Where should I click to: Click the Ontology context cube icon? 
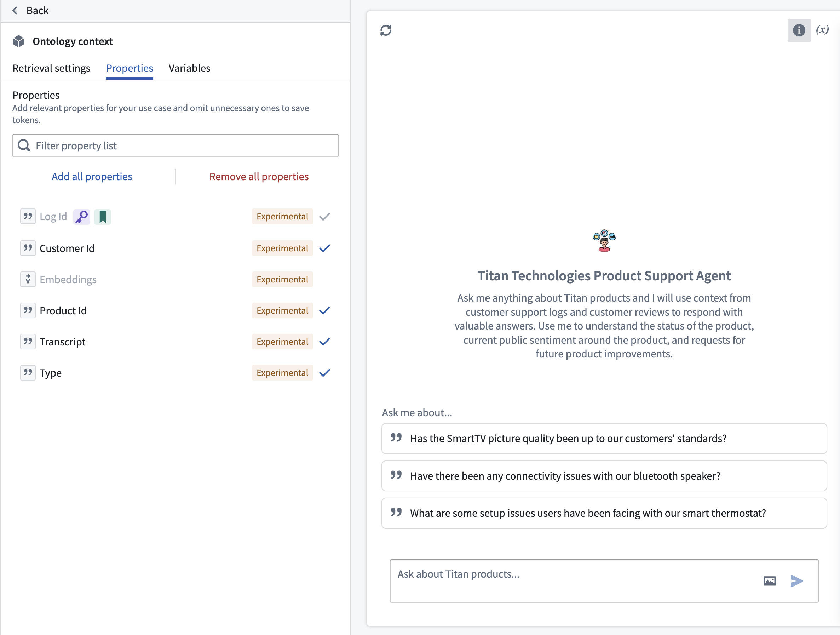point(19,41)
